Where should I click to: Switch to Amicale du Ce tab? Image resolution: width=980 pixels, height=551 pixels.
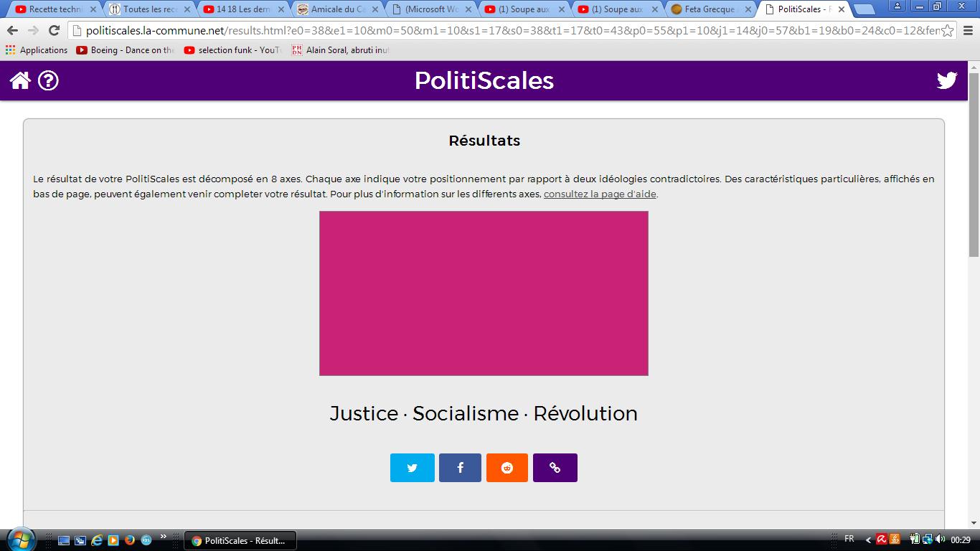336,9
